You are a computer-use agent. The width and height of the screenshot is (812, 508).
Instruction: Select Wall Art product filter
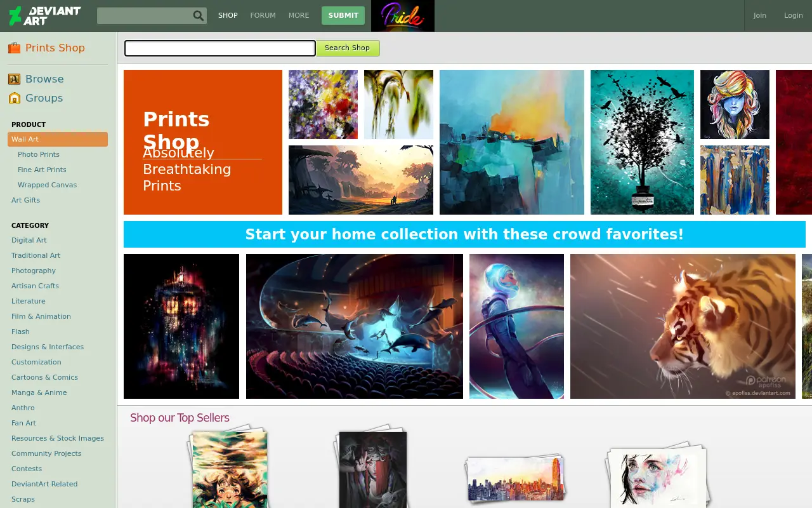pyautogui.click(x=58, y=139)
